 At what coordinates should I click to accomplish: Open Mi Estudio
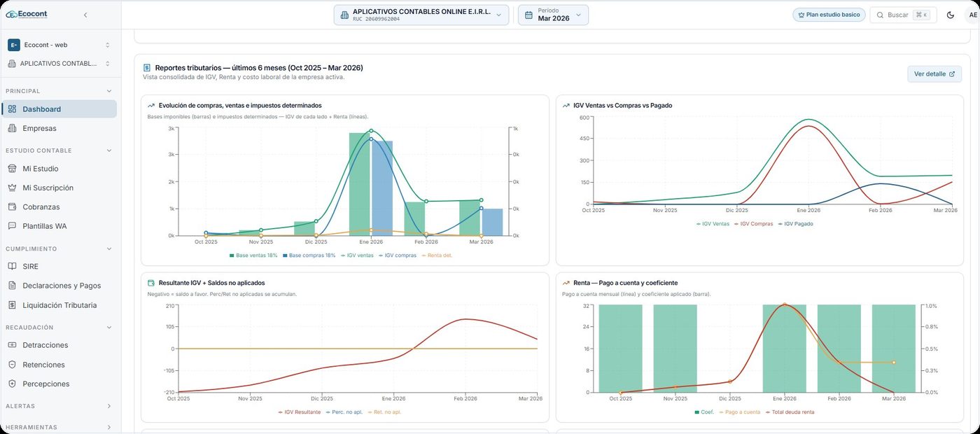[59, 169]
